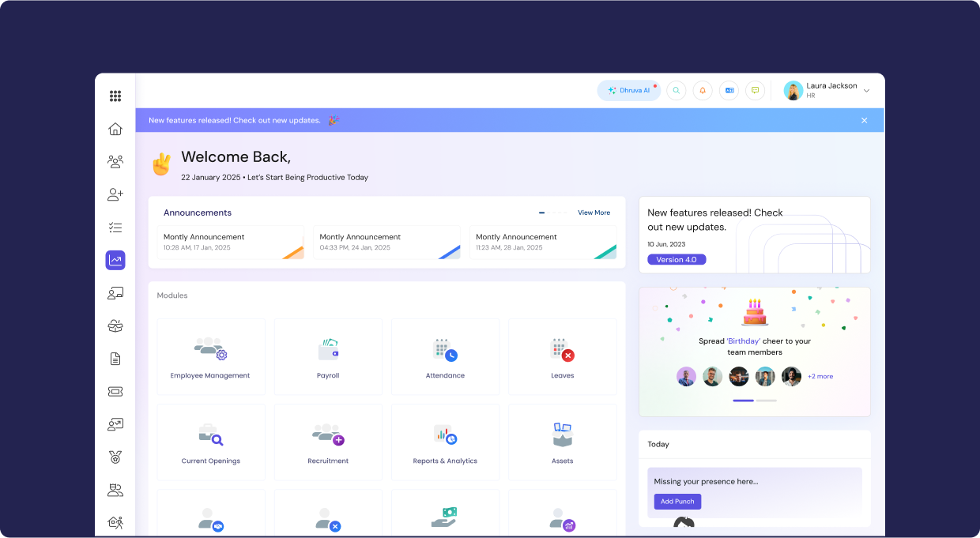This screenshot has height=538, width=980.
Task: Open the Reports & Analytics module
Action: pos(445,442)
